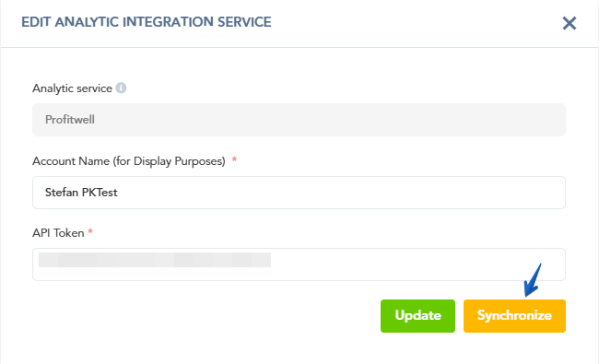Screen dimensions: 599x364
Task: Click the X icon in the dialog header
Action: click(x=570, y=23)
